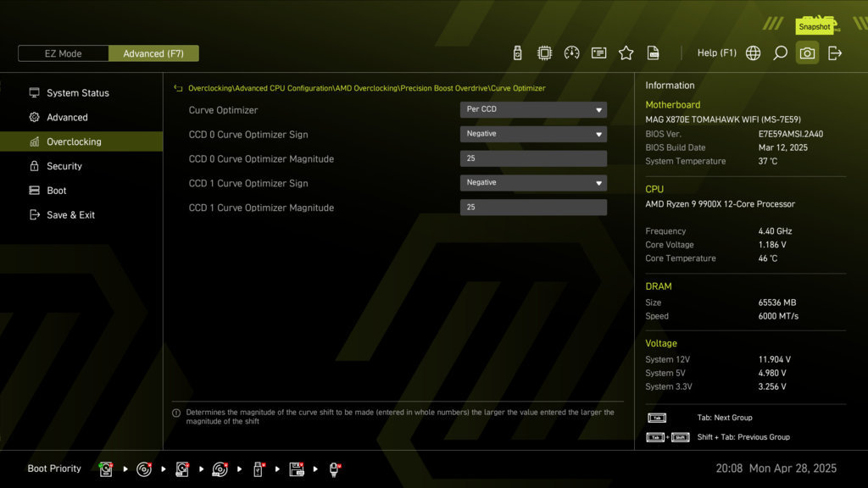Click System 3.3V reading 3.256 V

click(x=772, y=386)
